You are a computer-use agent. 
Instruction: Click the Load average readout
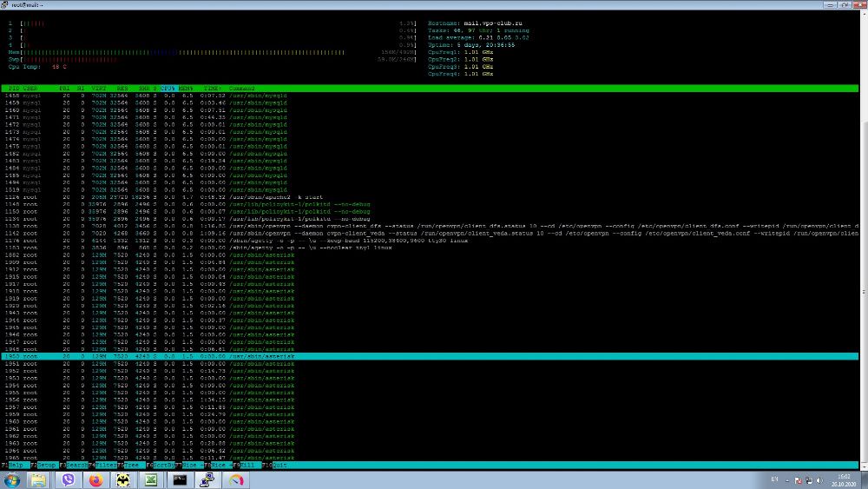[x=478, y=37]
